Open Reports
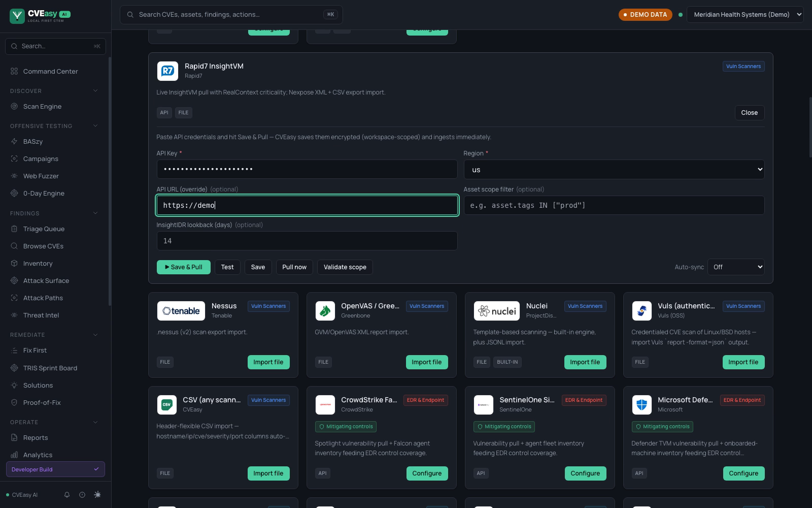The width and height of the screenshot is (812, 508). (36, 437)
